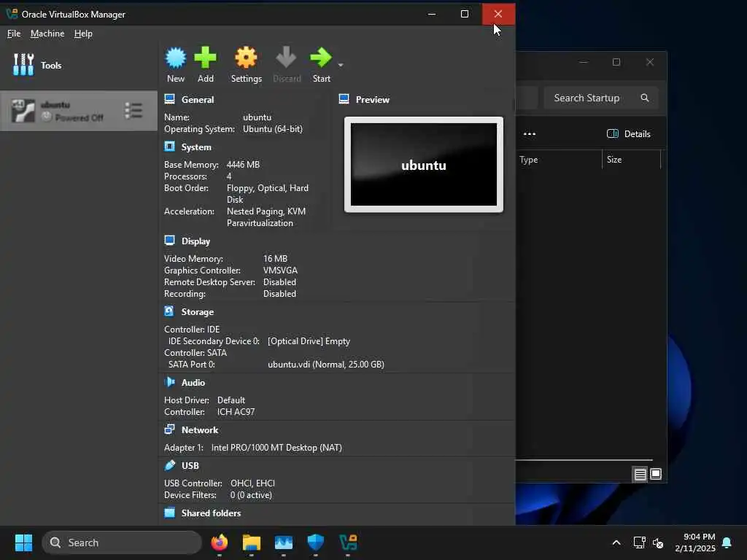Click the Optical Drive Empty entry
Viewport: 747px width, 560px height.
point(309,341)
